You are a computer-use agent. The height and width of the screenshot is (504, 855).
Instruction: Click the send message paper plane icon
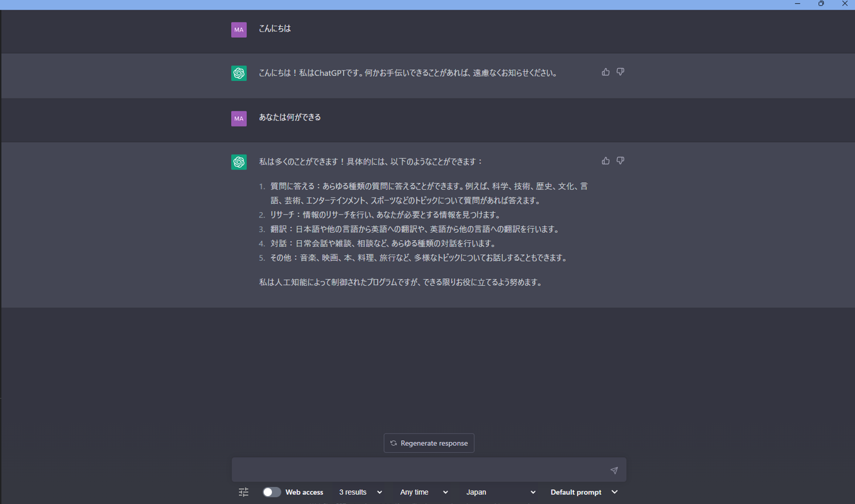coord(614,470)
